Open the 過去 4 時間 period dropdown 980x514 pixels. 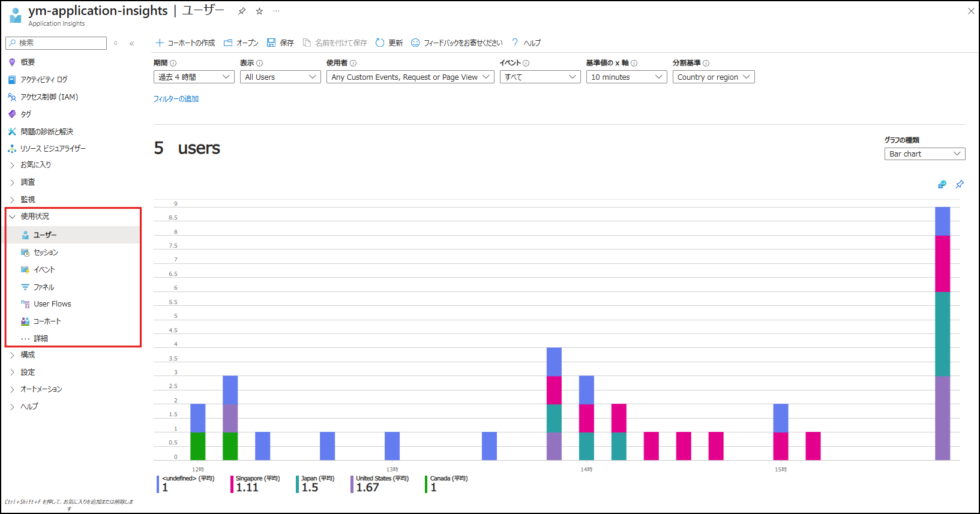(x=194, y=77)
